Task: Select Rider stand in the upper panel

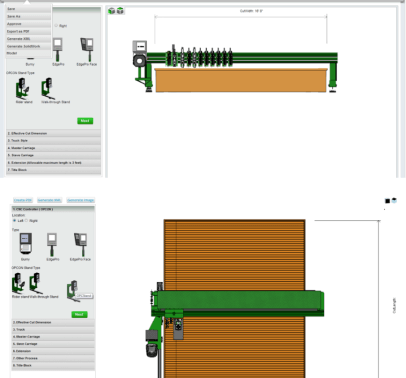Action: point(22,89)
